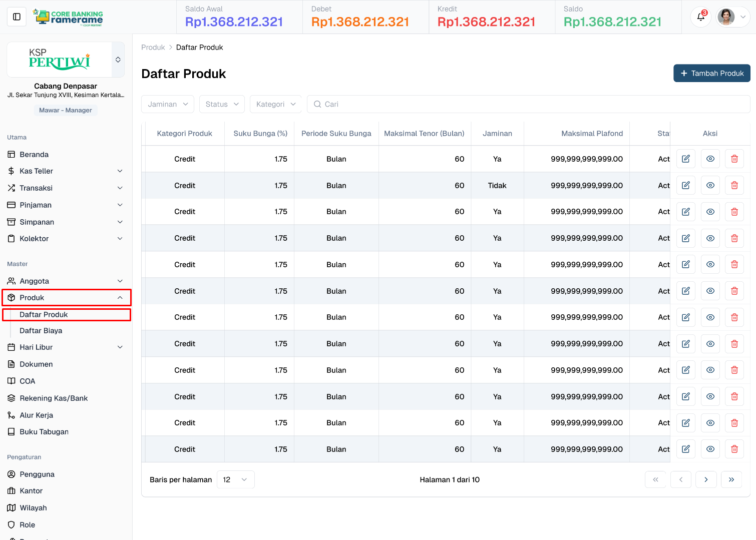756x540 pixels.
Task: Click the Produk breadcrumb link
Action: [x=153, y=48]
